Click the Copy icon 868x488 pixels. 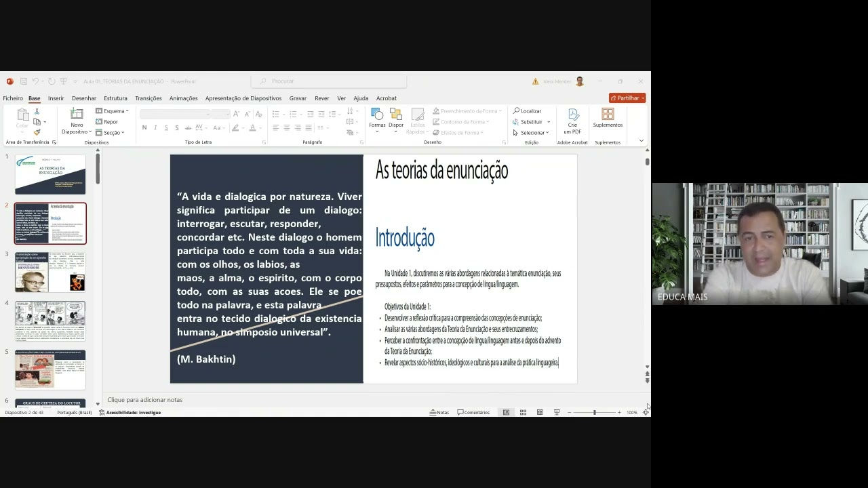coord(37,122)
